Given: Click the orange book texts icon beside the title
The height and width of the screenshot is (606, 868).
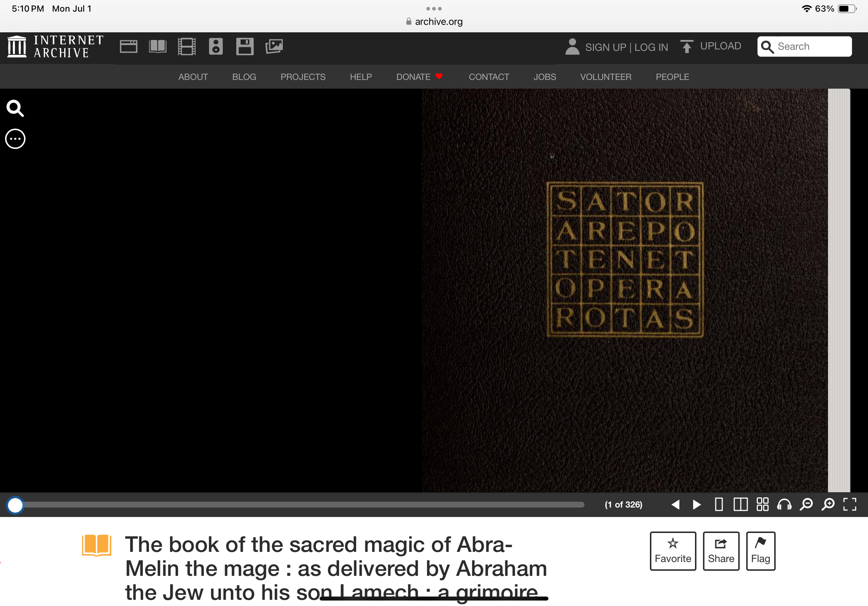Looking at the screenshot, I should pos(97,546).
